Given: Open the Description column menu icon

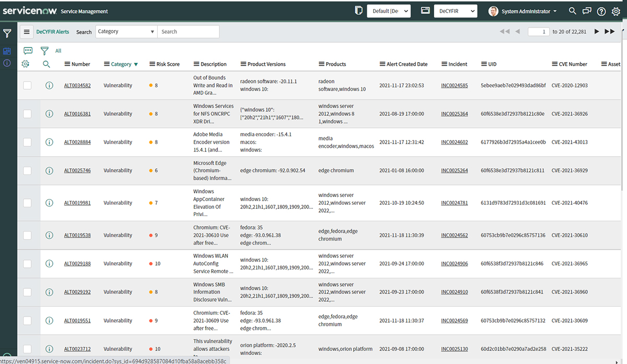Looking at the screenshot, I should (x=196, y=64).
